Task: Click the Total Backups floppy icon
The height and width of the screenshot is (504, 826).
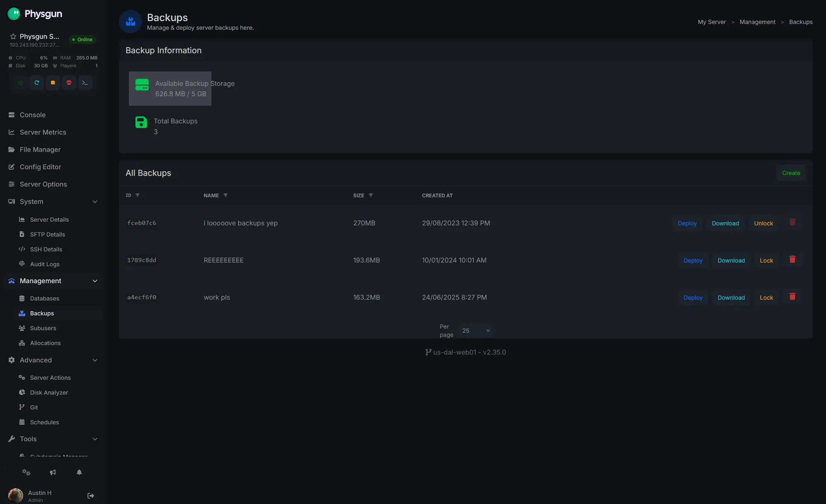Action: click(x=141, y=122)
